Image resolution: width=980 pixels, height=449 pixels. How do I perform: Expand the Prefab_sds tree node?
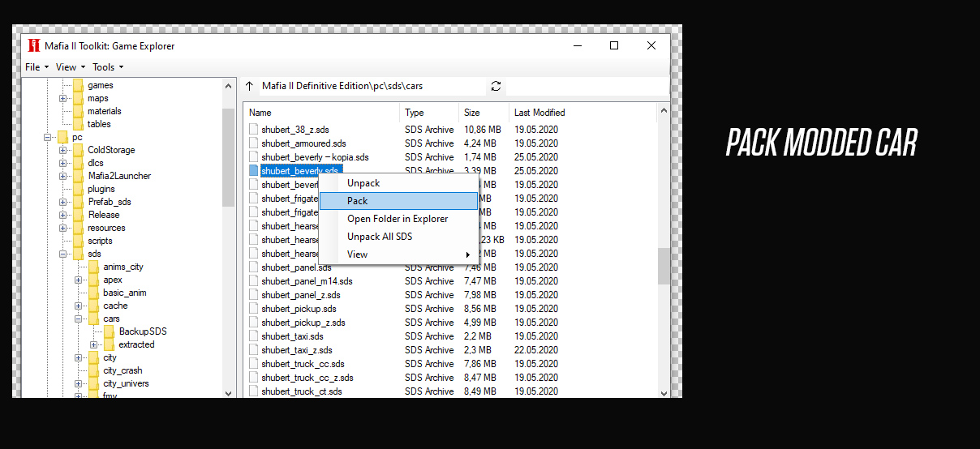[x=63, y=202]
